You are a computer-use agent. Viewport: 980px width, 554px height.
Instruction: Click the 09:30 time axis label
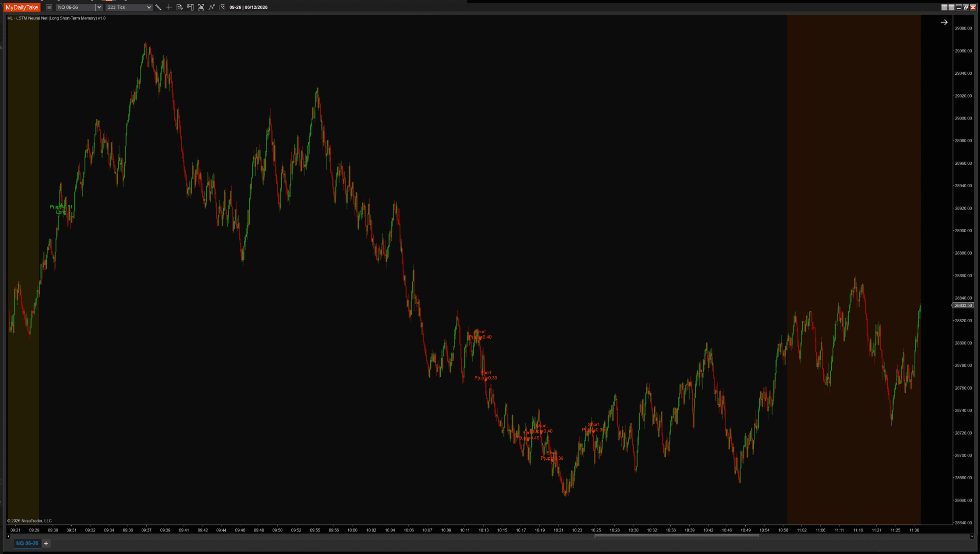(53, 530)
